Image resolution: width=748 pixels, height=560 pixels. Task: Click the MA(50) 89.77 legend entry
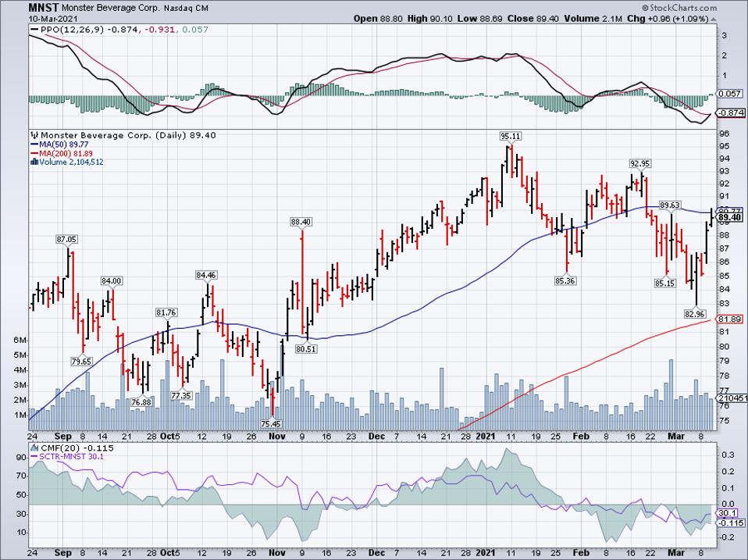pyautogui.click(x=64, y=144)
